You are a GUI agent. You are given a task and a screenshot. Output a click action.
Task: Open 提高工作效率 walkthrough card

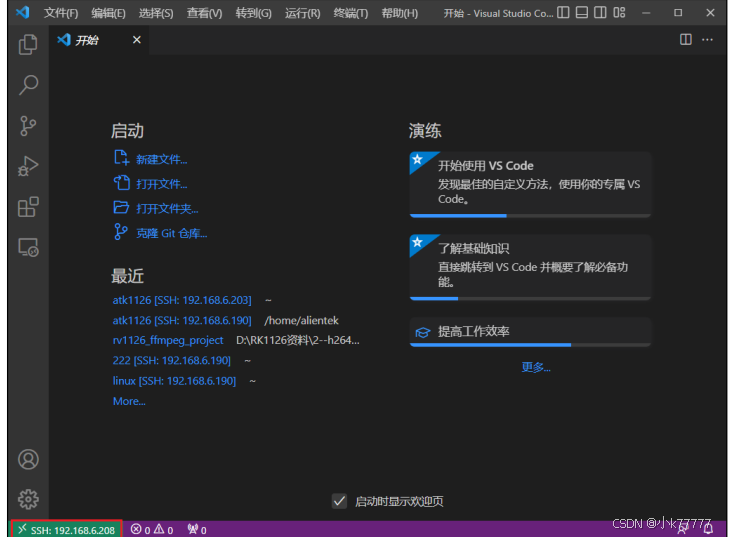point(530,332)
